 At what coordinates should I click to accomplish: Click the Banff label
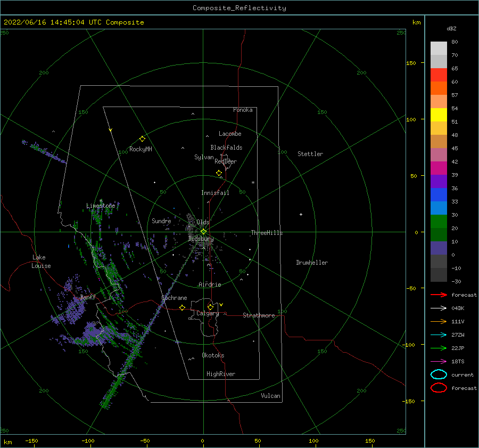88,297
